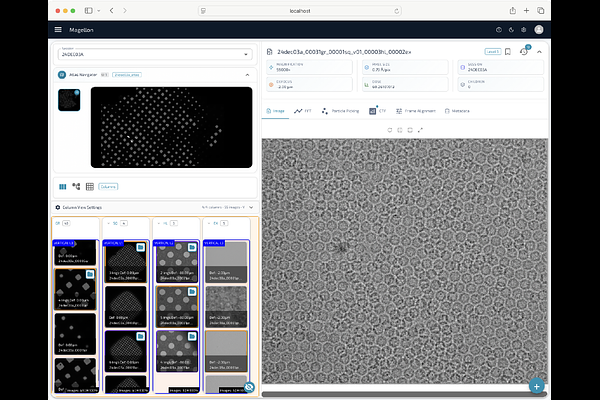Toggle dark mode moon icon

tap(511, 30)
